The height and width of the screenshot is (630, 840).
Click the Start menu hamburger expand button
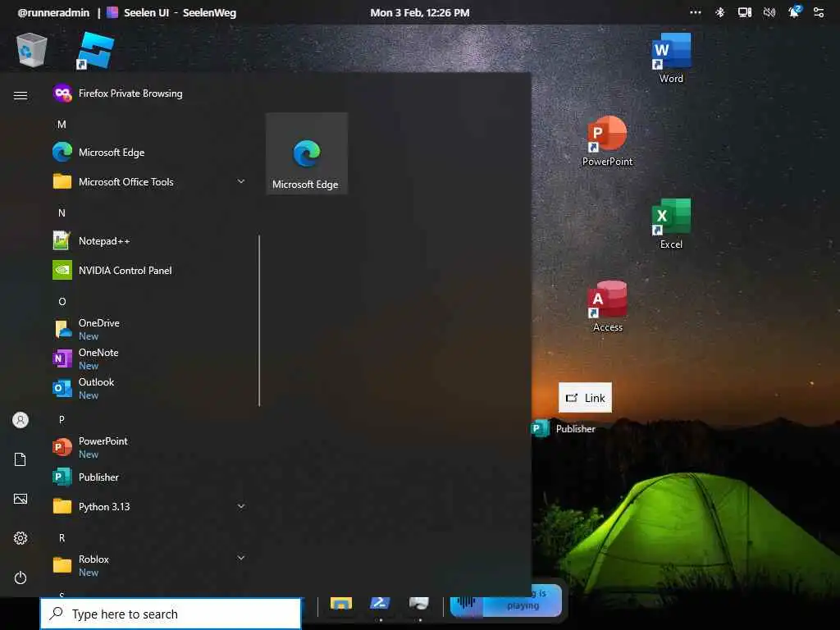coord(21,95)
